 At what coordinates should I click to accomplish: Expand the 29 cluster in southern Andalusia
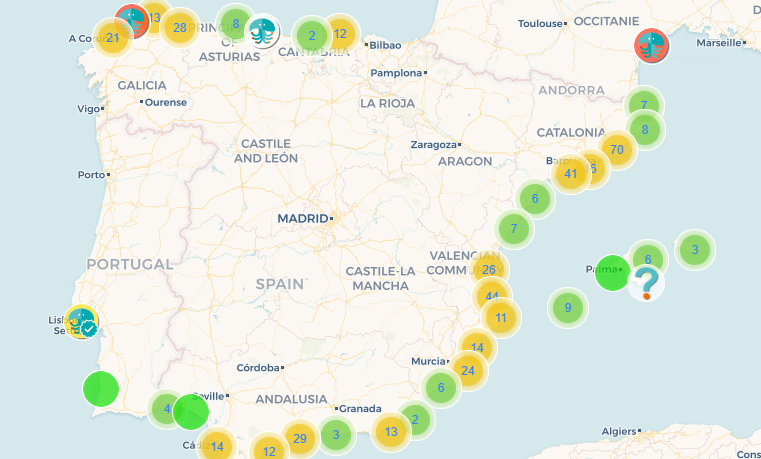[299, 438]
